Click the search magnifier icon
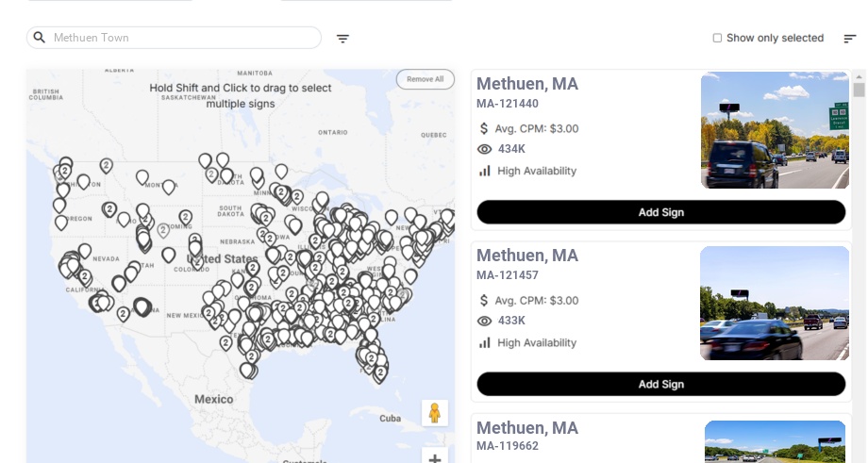 40,38
